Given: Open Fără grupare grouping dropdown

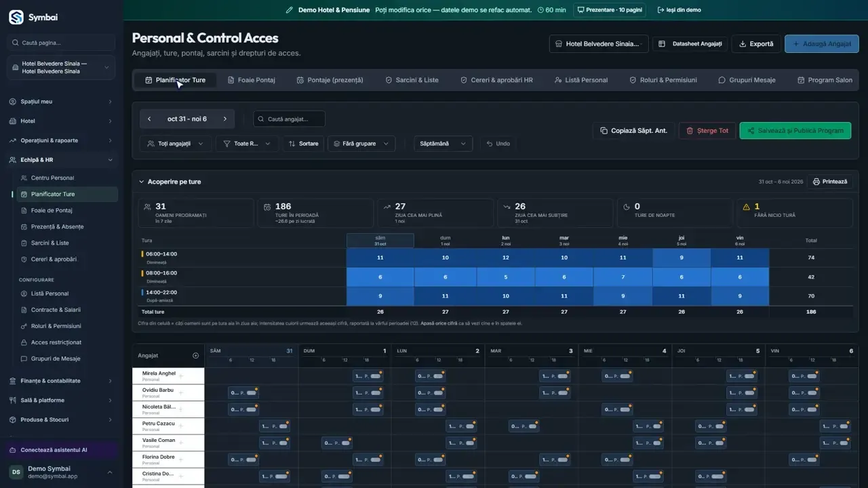Looking at the screenshot, I should [x=361, y=144].
